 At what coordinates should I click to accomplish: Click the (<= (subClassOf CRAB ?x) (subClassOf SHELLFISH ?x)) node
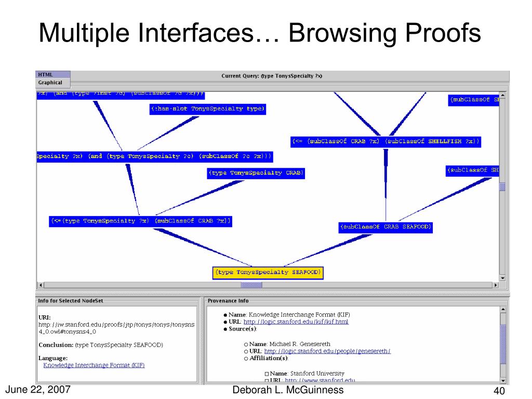(x=386, y=141)
